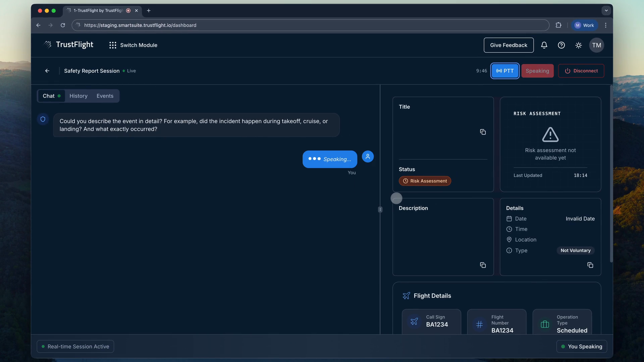The height and width of the screenshot is (362, 644).
Task: Copy the Title field contents
Action: (483, 132)
